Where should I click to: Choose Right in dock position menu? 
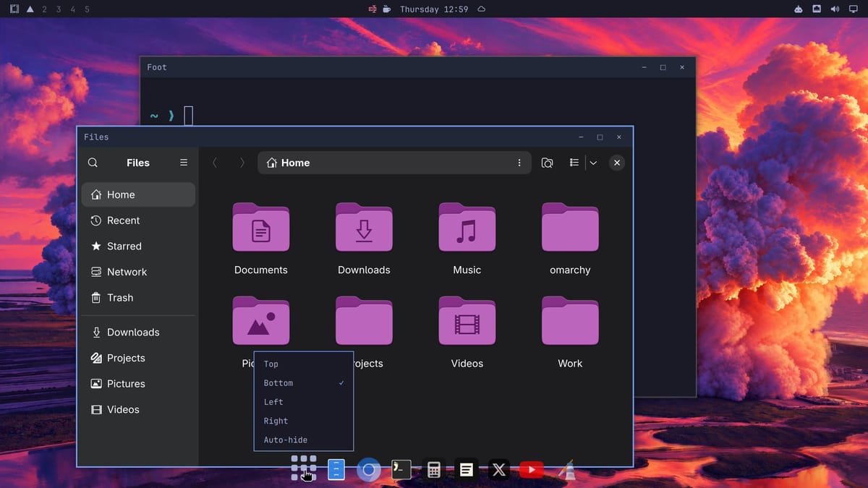tap(304, 421)
